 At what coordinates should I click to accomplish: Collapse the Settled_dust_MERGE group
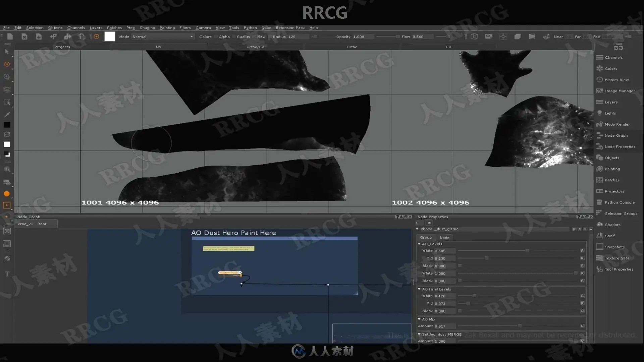tap(419, 334)
